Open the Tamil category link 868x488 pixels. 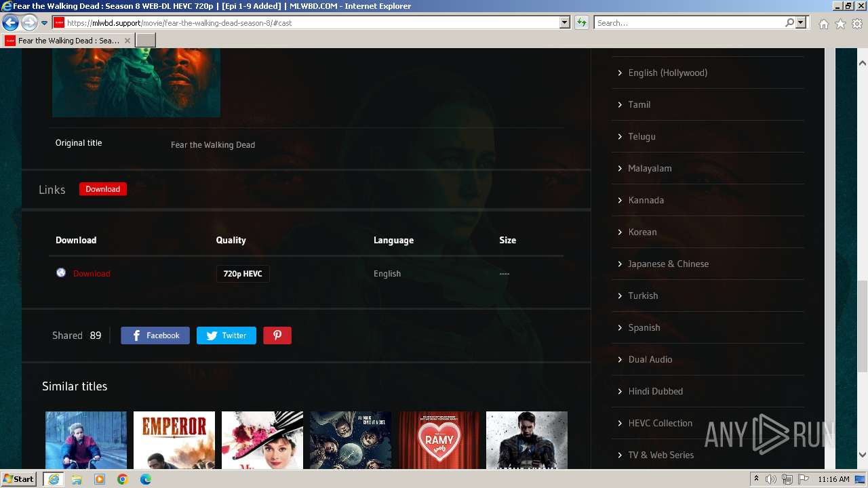pos(639,104)
